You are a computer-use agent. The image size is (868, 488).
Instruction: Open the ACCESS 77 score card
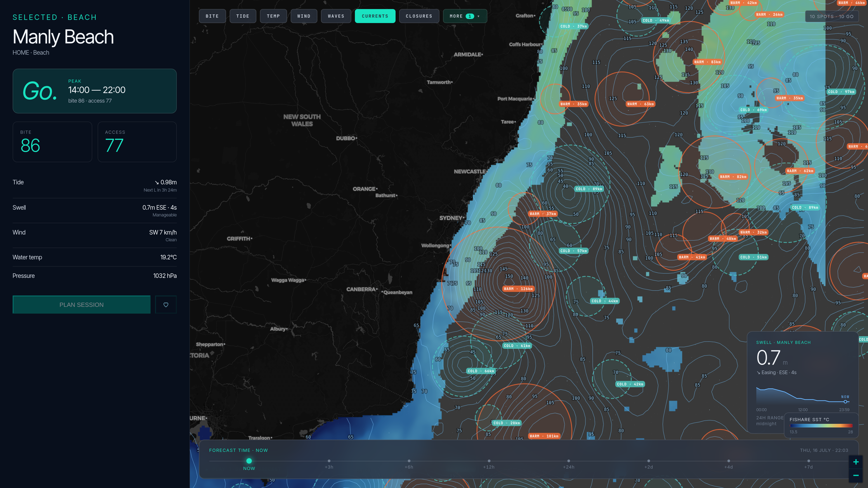[137, 142]
